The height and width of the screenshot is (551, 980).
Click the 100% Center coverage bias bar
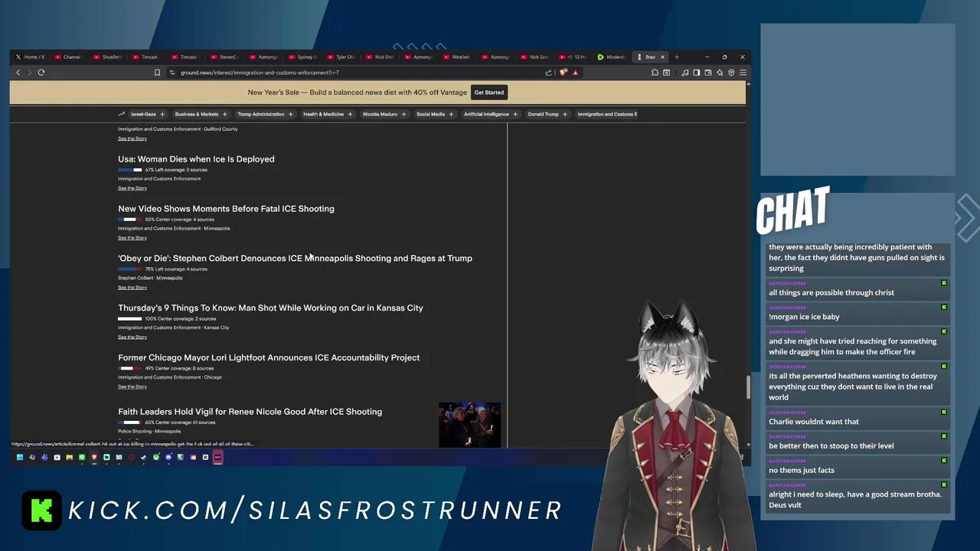[x=130, y=319]
